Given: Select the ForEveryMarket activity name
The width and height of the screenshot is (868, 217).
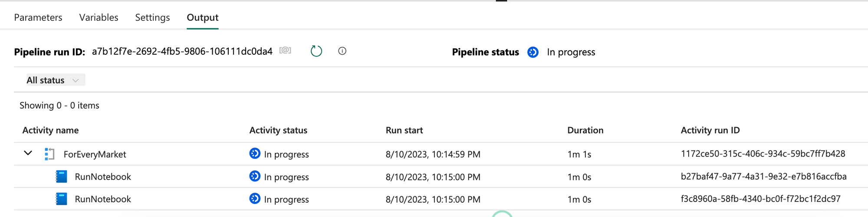Looking at the screenshot, I should coord(95,155).
